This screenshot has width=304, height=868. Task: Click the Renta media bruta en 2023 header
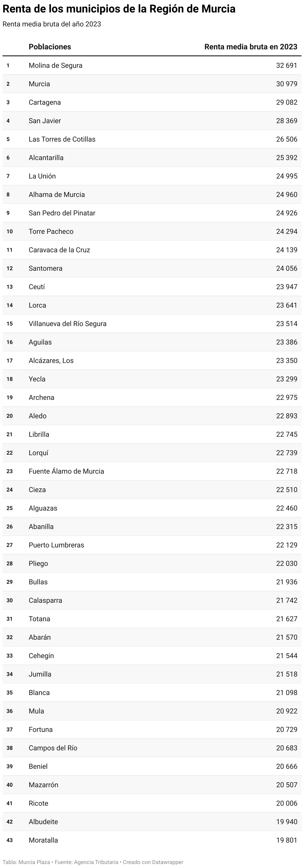(x=250, y=47)
